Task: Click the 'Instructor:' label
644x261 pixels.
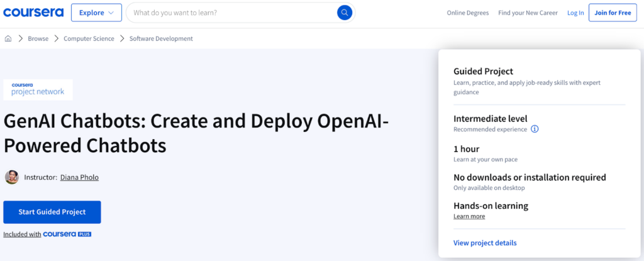Action: tap(41, 177)
